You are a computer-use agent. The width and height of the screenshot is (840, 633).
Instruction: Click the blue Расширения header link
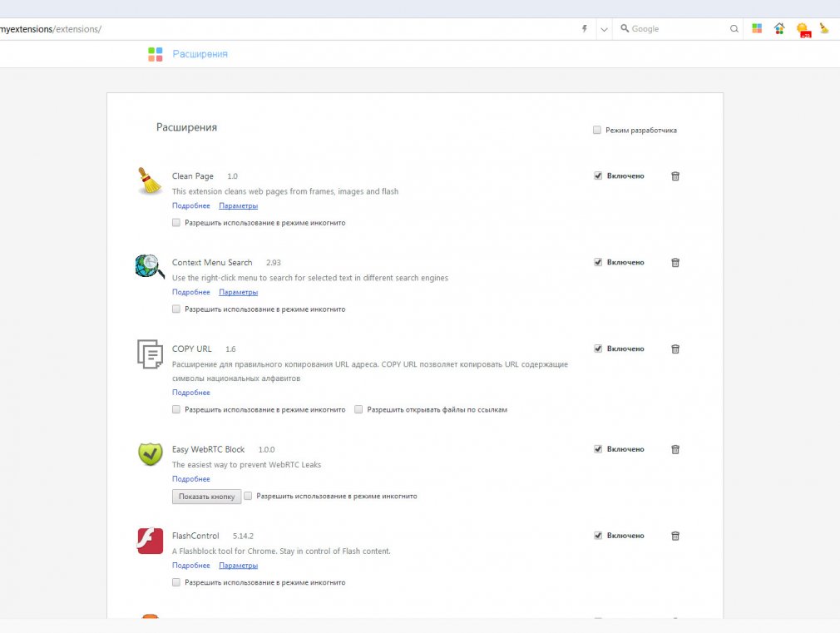200,54
